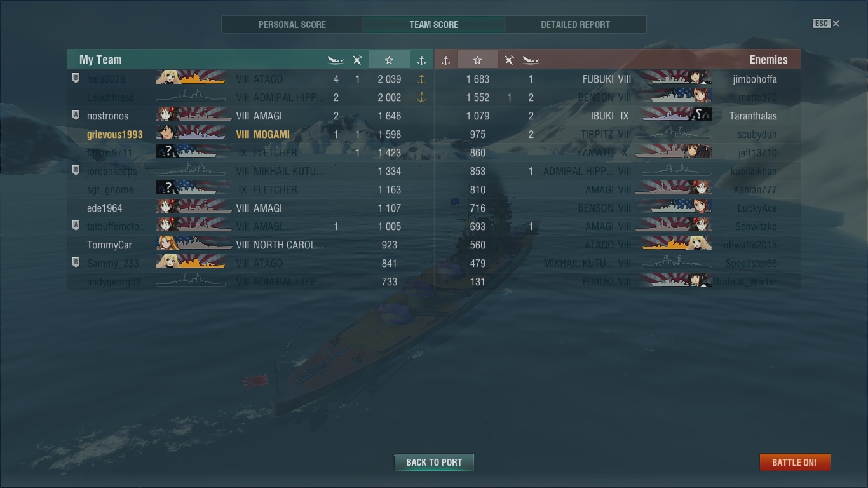Click gold anchor badge on halo0076 row

click(x=421, y=79)
